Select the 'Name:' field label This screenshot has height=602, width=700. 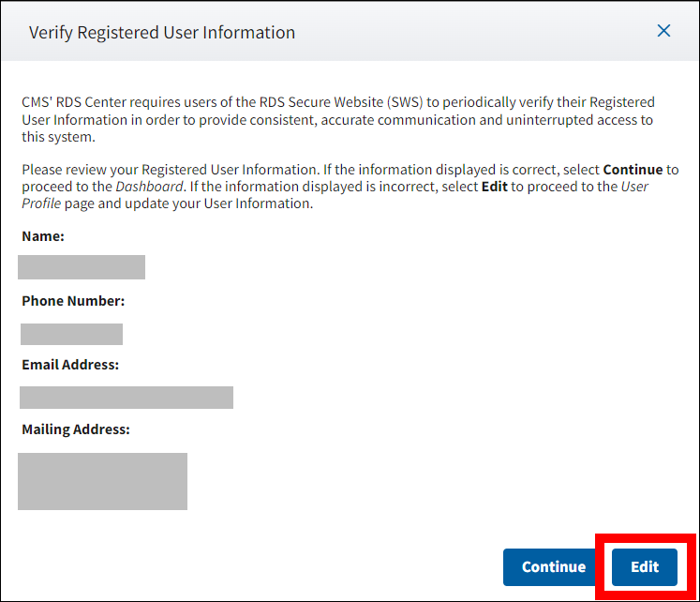43,236
